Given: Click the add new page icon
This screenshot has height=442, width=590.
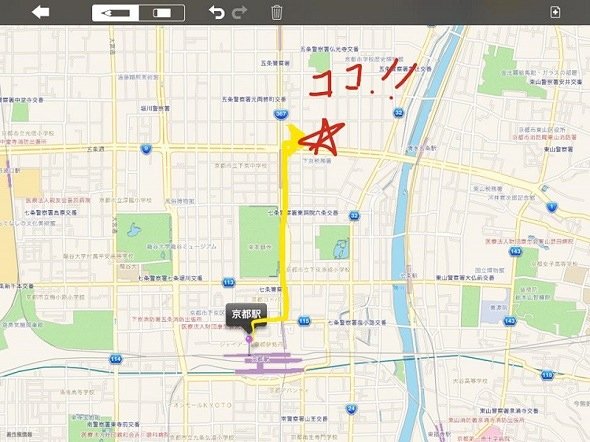Looking at the screenshot, I should click(555, 12).
